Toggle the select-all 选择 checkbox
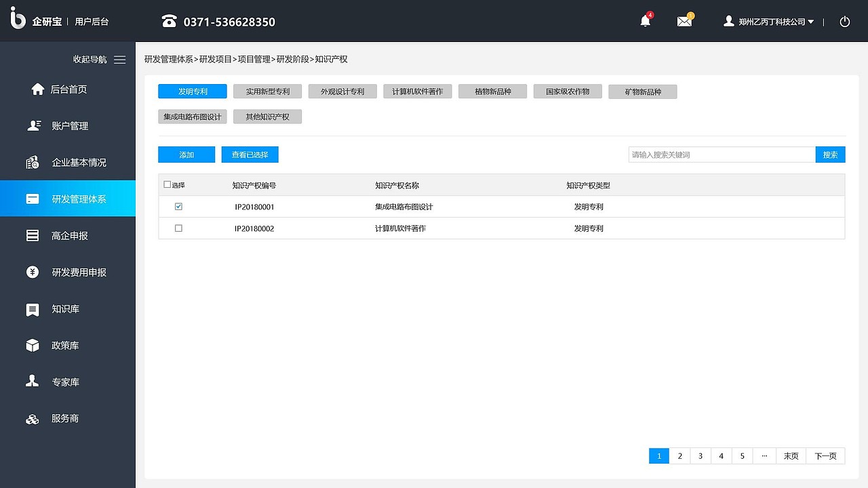The width and height of the screenshot is (868, 488). (x=167, y=184)
